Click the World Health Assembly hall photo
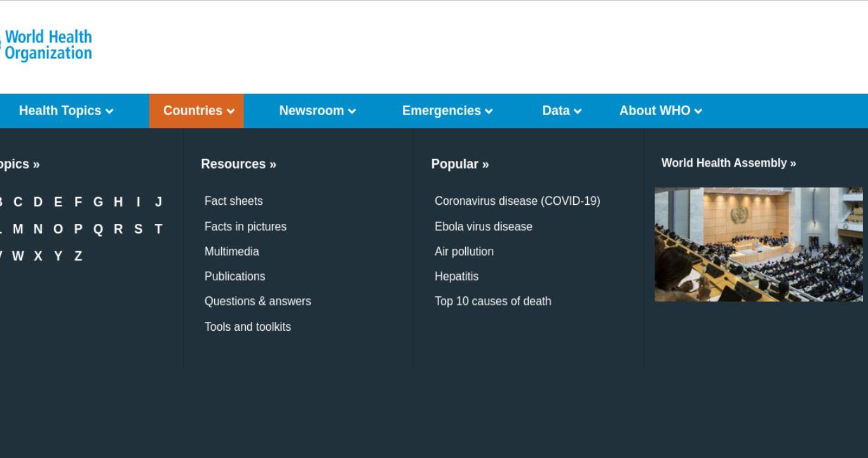The image size is (868, 458). click(759, 244)
